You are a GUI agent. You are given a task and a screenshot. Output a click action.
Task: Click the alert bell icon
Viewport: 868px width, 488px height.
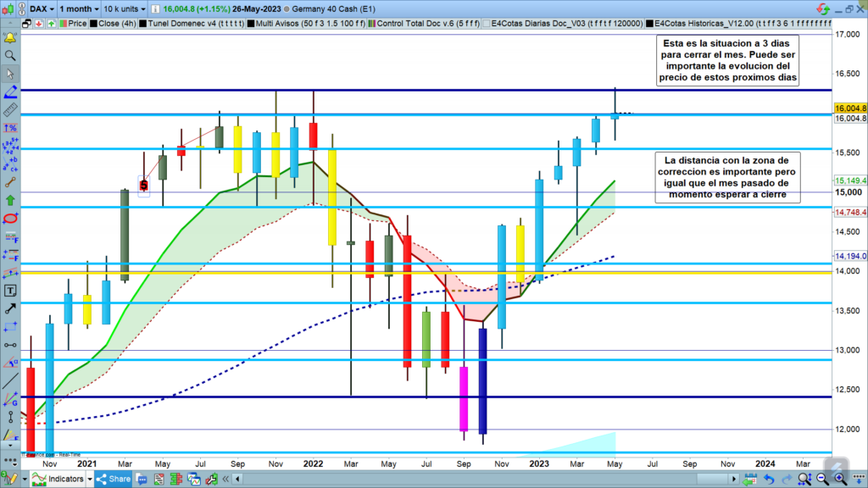tap(10, 38)
